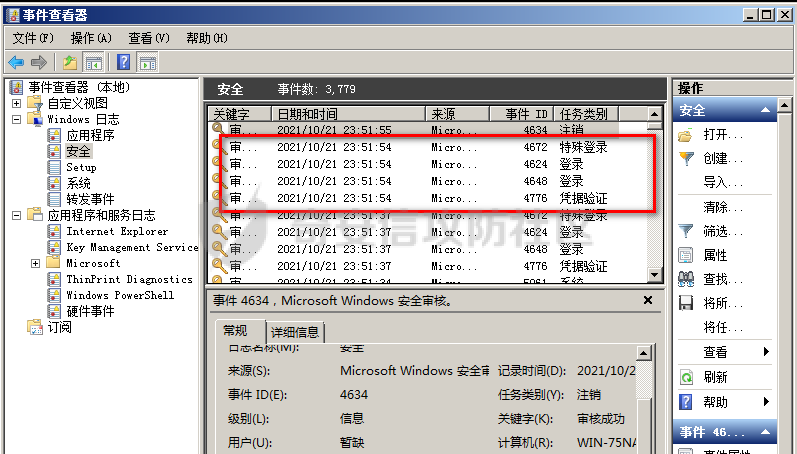
Task: Select 硬件事件 log in tree
Action: 90,311
